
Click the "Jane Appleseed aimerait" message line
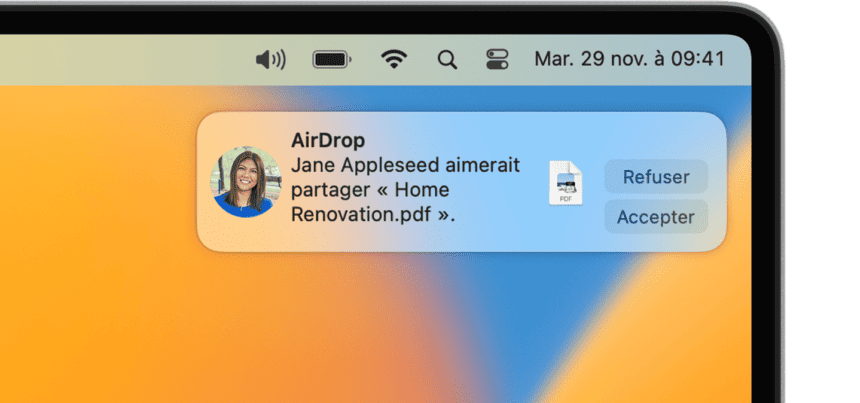pos(405,165)
